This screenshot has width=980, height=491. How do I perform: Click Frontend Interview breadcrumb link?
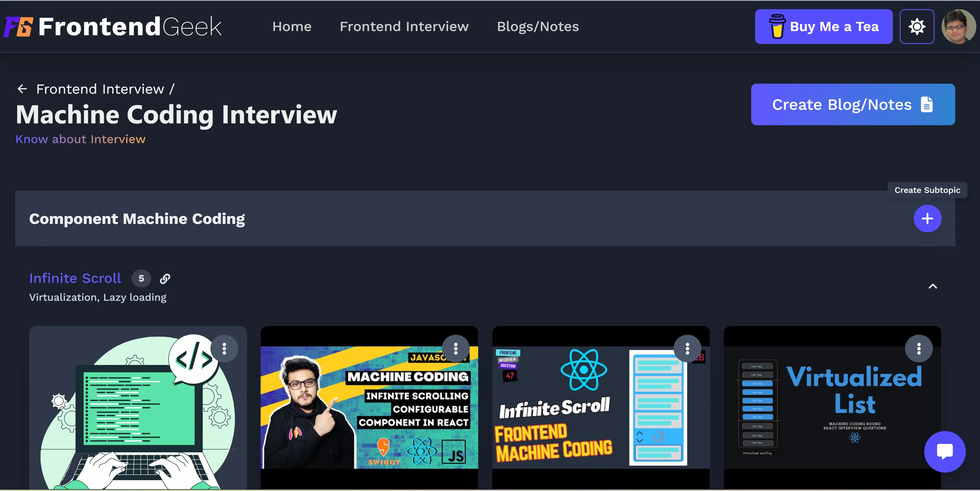pyautogui.click(x=100, y=89)
